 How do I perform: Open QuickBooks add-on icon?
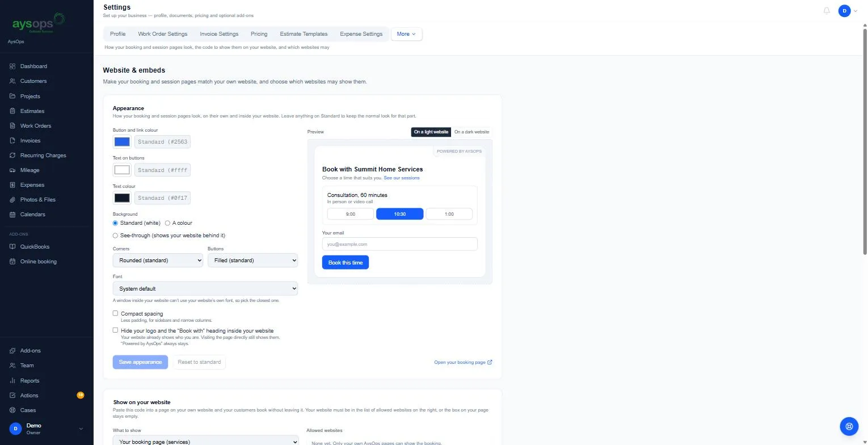point(12,247)
